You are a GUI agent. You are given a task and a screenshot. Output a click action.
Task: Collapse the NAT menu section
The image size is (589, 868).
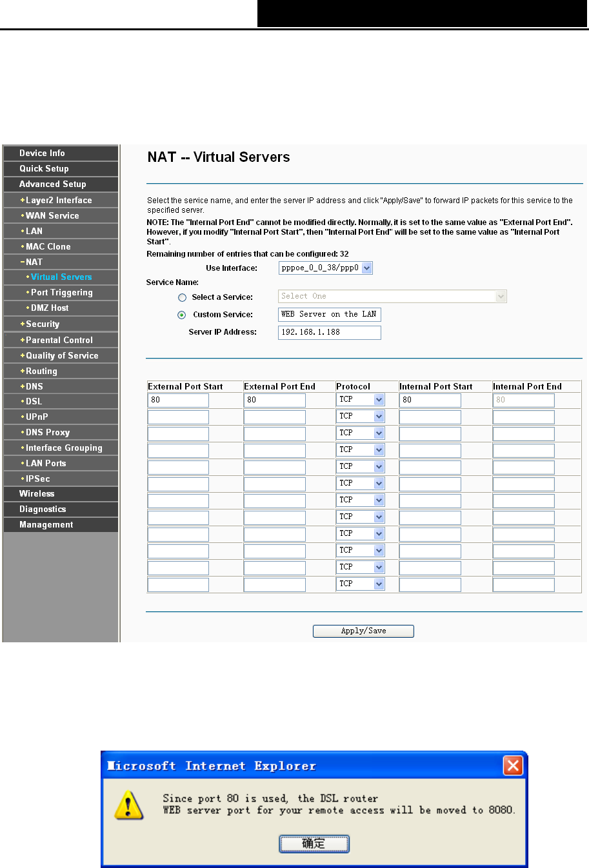pyautogui.click(x=34, y=262)
